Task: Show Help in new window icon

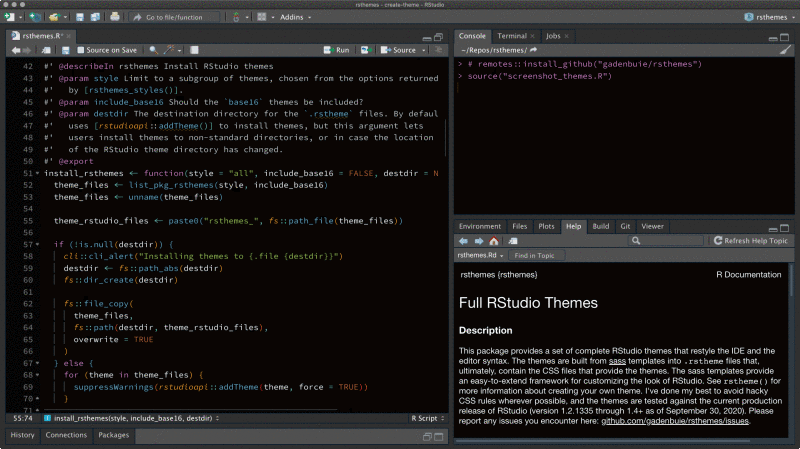Action: (x=513, y=241)
